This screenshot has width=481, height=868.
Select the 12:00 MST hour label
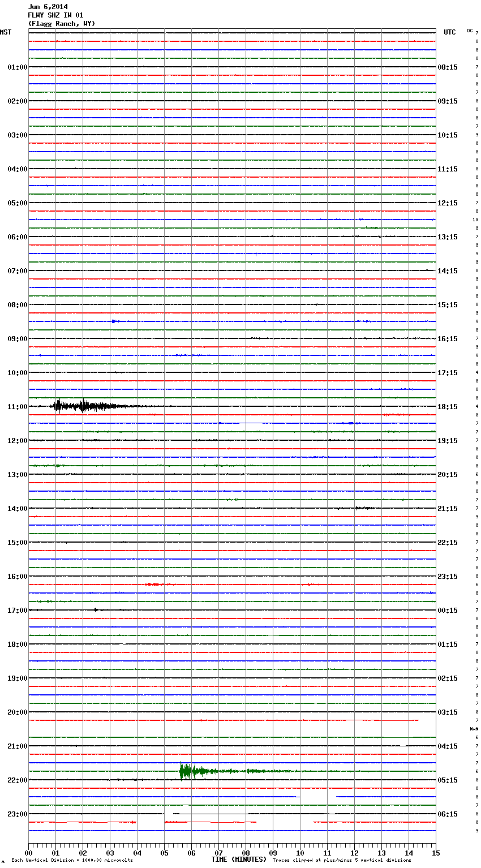click(18, 441)
